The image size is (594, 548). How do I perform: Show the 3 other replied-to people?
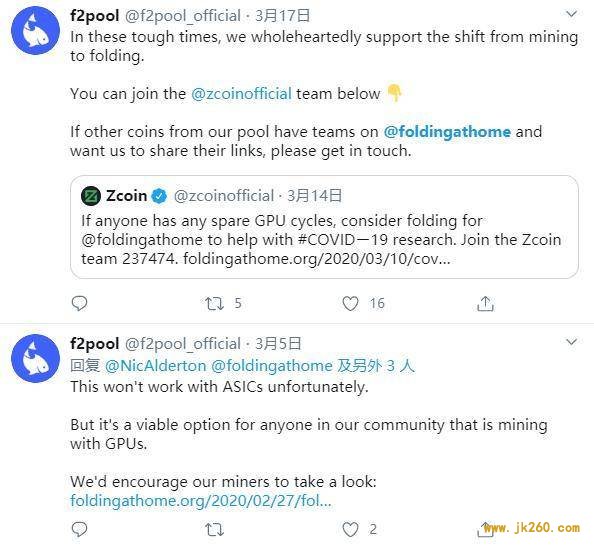click(376, 365)
